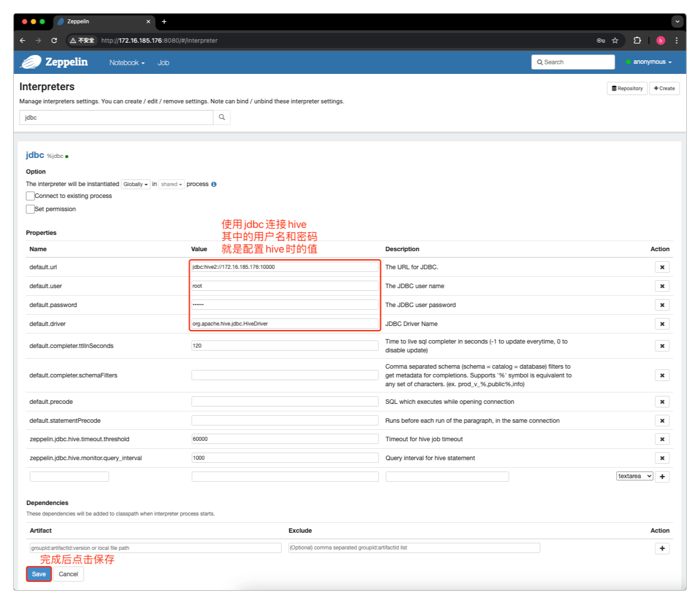Remove the zeppelin.jdbc.hive.timeout.threshold property
Screen dimensions: 700x604
coord(662,439)
